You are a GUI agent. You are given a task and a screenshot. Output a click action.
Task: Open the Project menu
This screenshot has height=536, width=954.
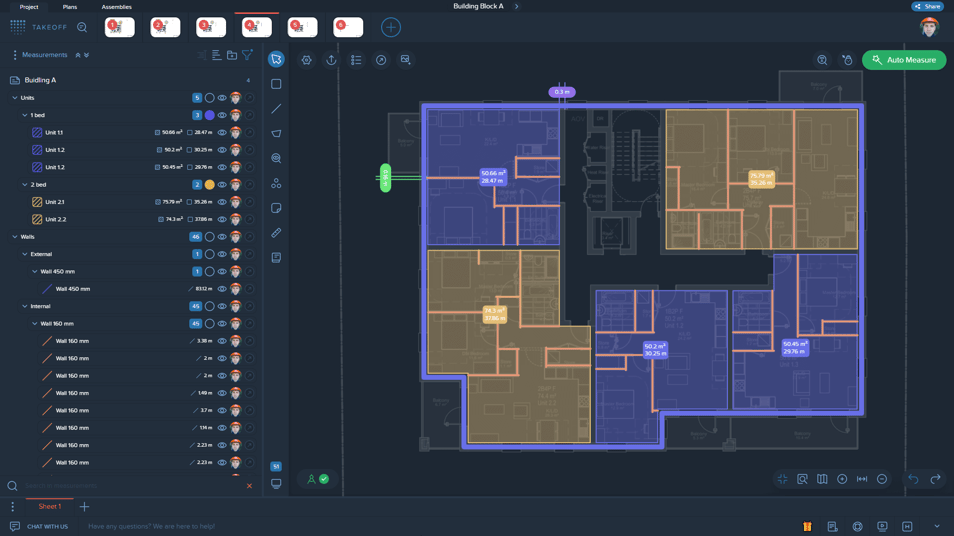29,7
